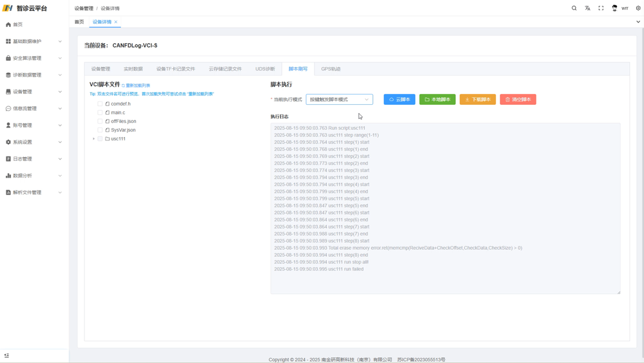644x363 pixels.
Task: Click the 首页 home icon in sidebar
Action: (x=8, y=24)
